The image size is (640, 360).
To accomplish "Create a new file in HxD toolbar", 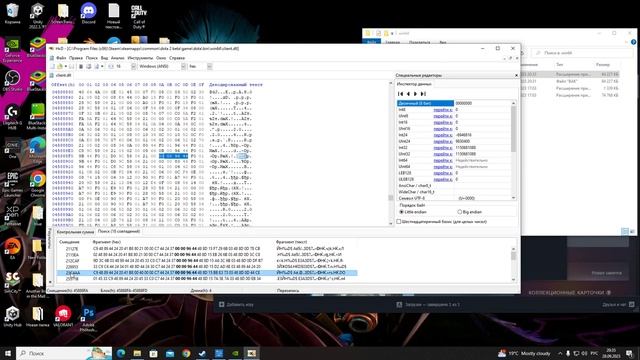I will pos(52,66).
